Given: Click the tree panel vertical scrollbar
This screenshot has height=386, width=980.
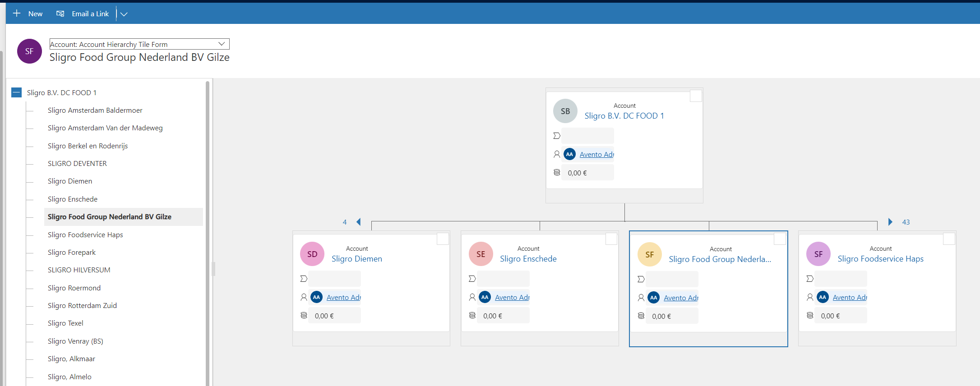Looking at the screenshot, I should 208,225.
